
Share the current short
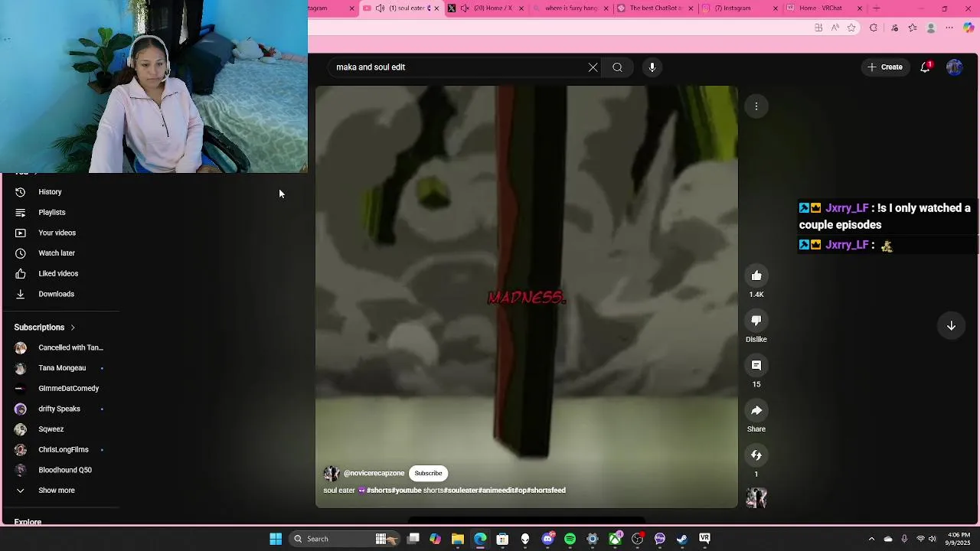tap(756, 410)
